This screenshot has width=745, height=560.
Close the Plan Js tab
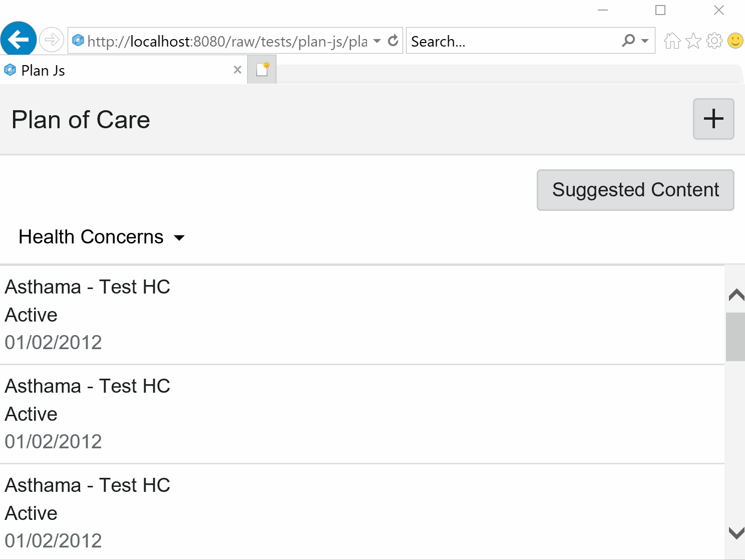[237, 70]
